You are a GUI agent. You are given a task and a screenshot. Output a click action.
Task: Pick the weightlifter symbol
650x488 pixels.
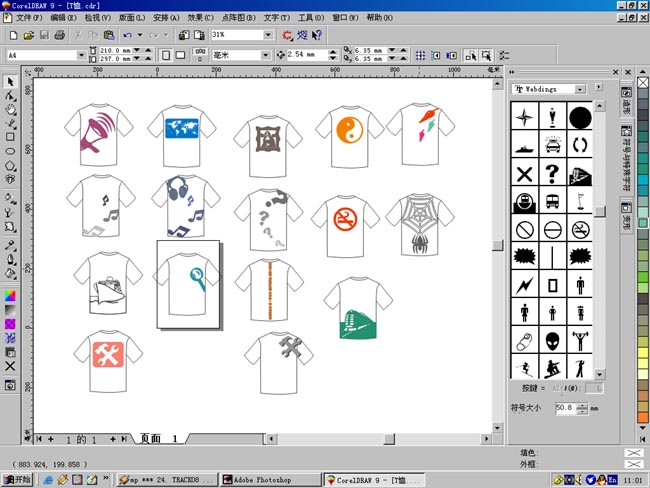(x=580, y=340)
